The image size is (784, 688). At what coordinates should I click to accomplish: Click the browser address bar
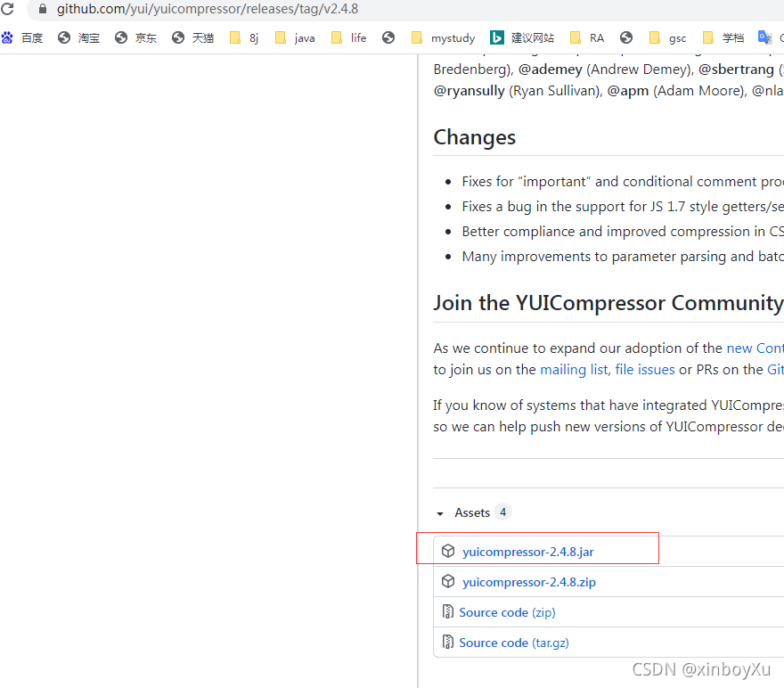tap(267, 9)
